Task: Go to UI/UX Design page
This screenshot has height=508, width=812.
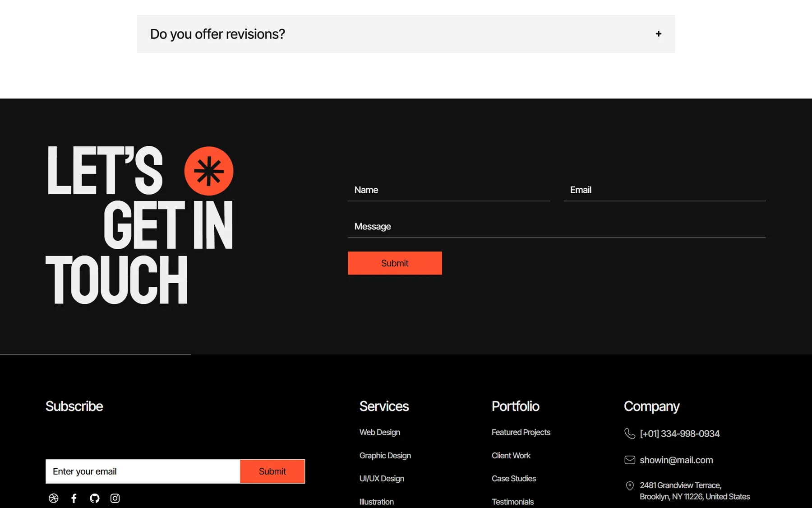Action: pos(382,479)
